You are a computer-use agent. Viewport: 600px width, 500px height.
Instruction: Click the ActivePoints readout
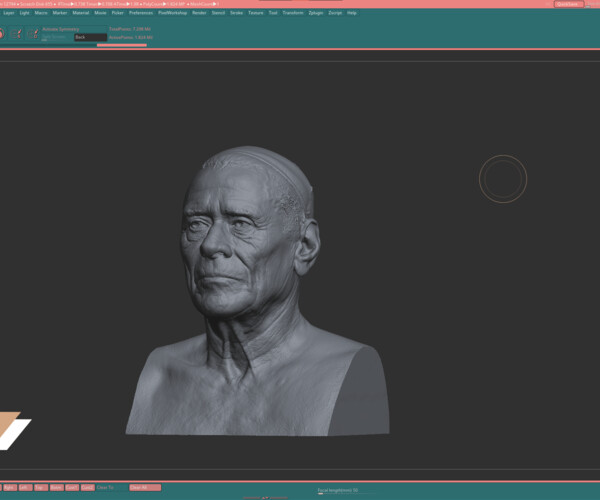(130, 37)
